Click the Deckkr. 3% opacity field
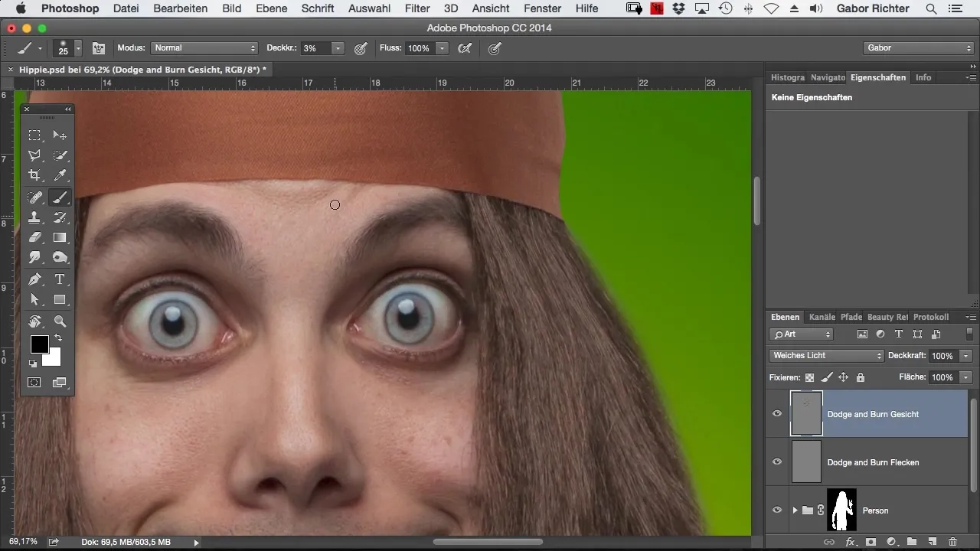 pyautogui.click(x=315, y=48)
